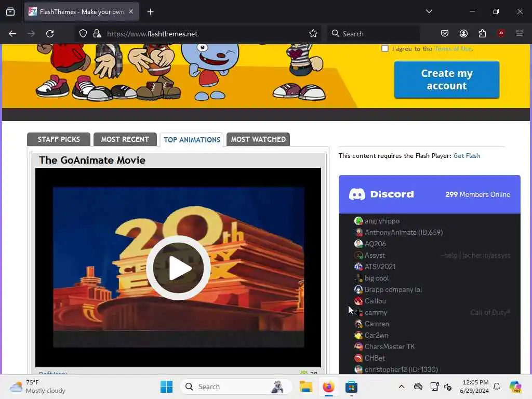This screenshot has width=532, height=399.
Task: Click the Discord logo in the widget
Action: click(381, 194)
